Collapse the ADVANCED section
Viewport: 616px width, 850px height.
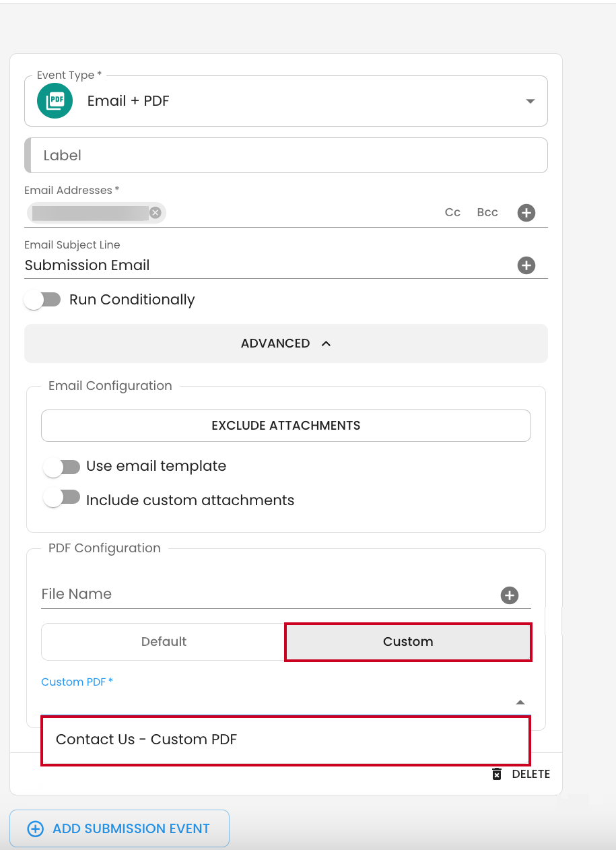click(x=286, y=344)
